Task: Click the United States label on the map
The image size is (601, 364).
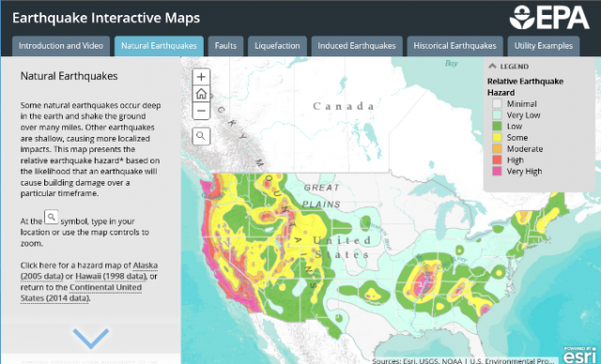Action: click(x=342, y=248)
